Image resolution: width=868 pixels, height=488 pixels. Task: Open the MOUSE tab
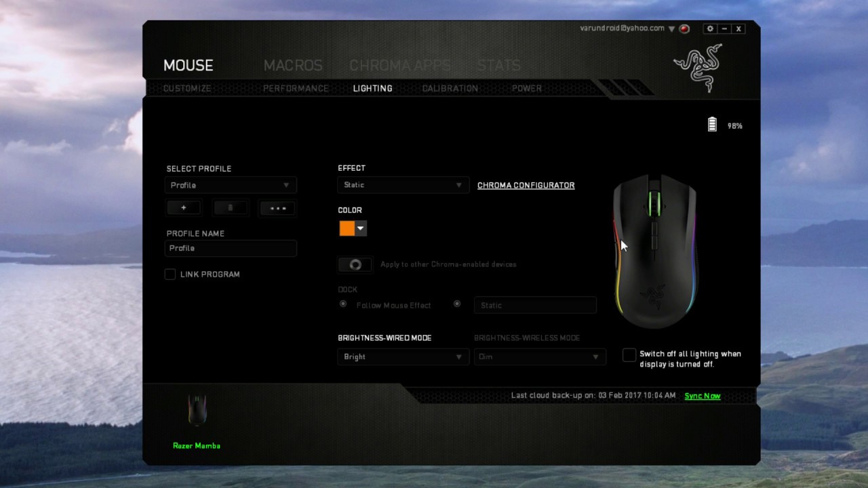tap(188, 66)
